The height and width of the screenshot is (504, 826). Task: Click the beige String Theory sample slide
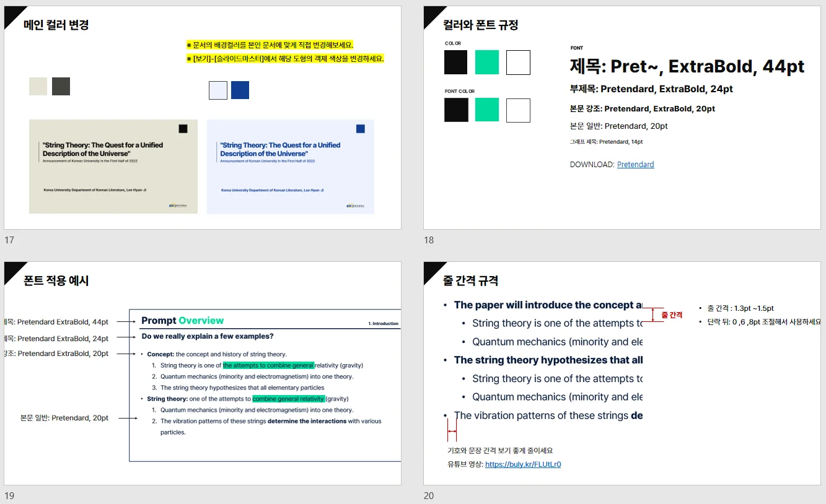pos(113,167)
